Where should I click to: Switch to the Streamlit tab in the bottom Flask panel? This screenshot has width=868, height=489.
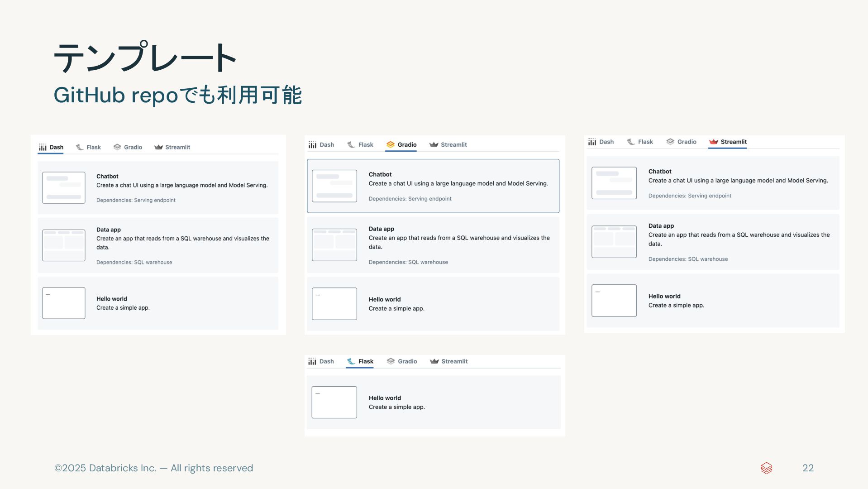448,361
